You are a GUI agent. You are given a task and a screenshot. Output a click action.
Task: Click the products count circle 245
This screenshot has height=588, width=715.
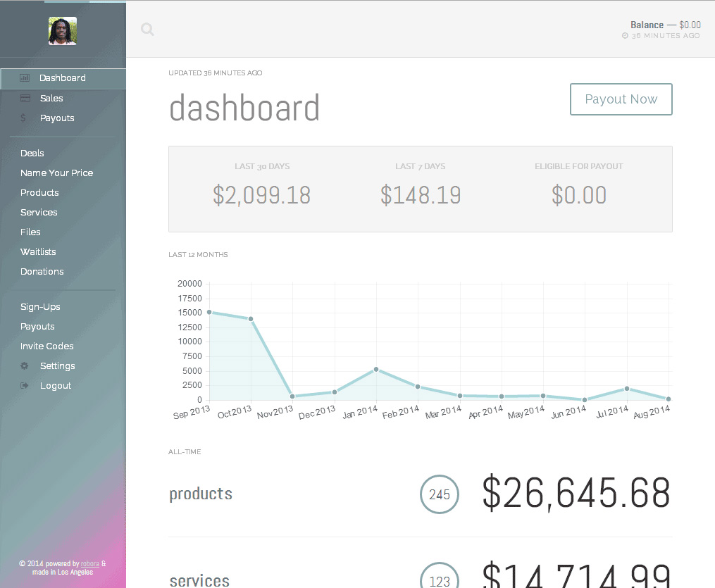pos(440,494)
